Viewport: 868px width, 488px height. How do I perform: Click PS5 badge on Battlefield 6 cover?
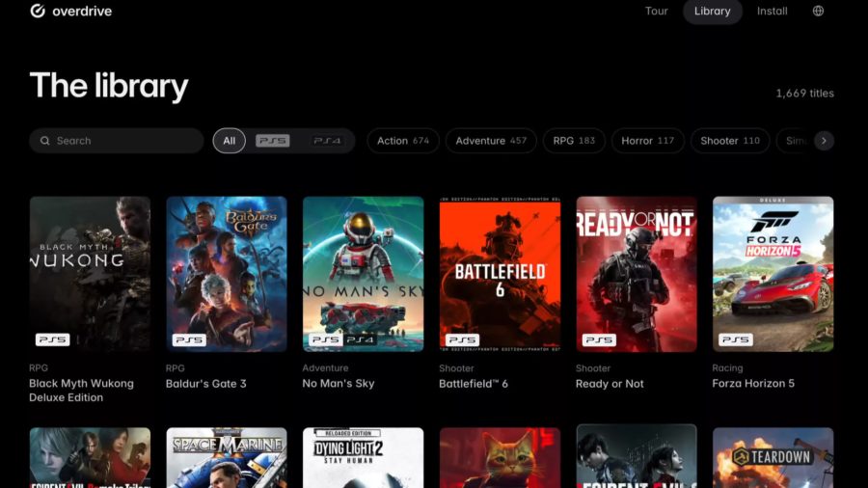[x=463, y=339]
